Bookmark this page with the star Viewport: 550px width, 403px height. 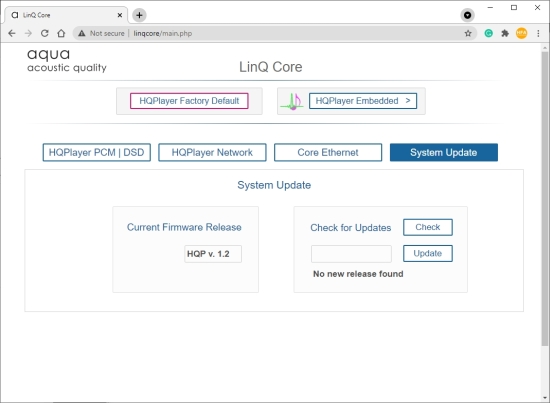click(x=468, y=33)
